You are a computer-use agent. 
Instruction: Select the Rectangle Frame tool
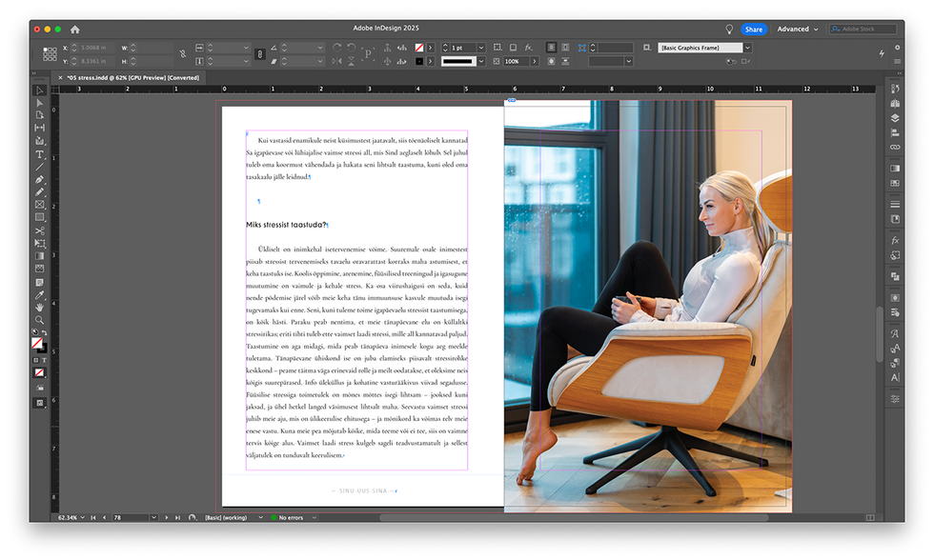pyautogui.click(x=39, y=205)
